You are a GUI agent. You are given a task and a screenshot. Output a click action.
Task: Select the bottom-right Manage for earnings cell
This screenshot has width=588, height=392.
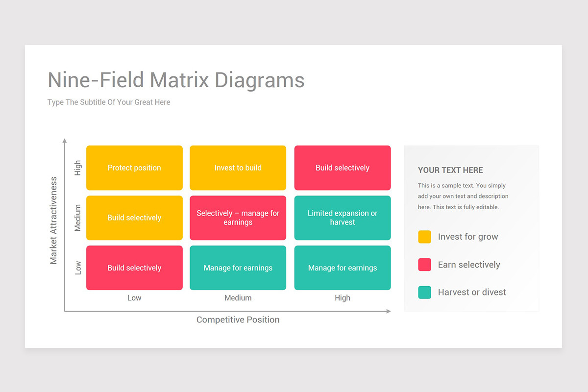pyautogui.click(x=342, y=268)
